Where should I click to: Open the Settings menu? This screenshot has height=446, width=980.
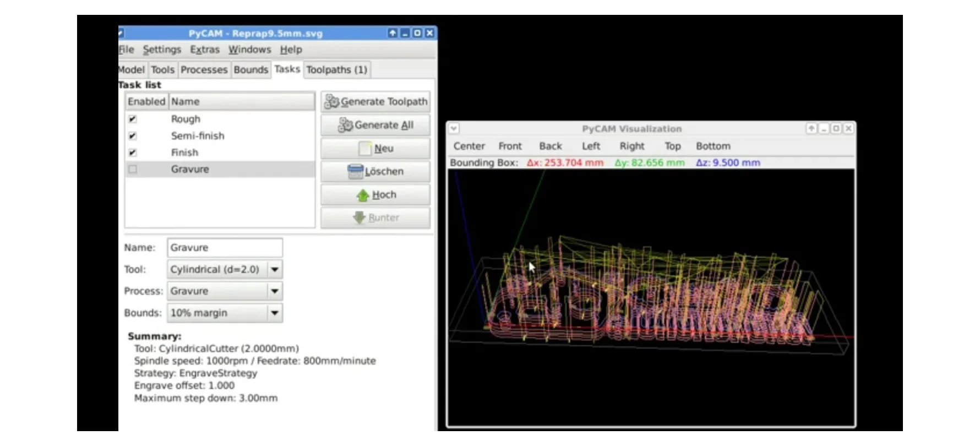162,50
